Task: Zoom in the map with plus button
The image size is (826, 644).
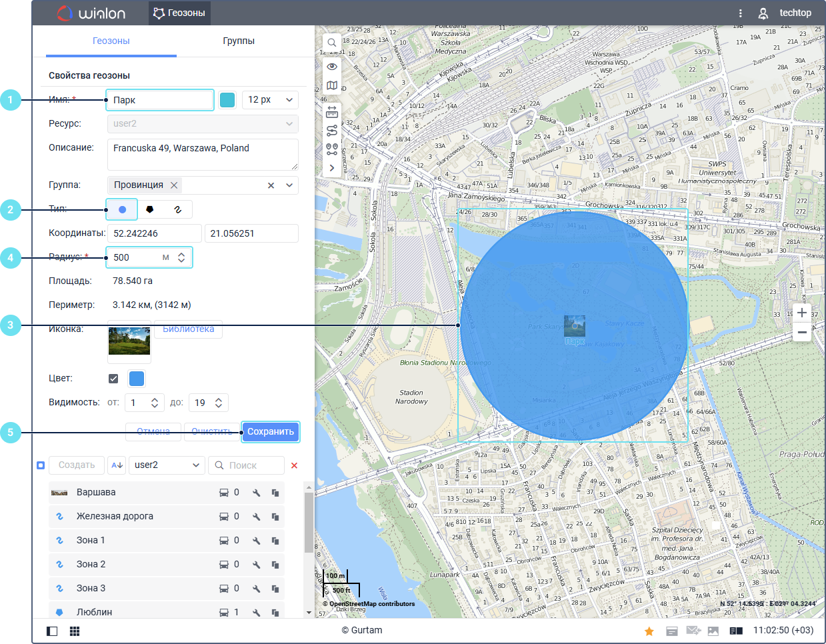Action: (x=801, y=313)
